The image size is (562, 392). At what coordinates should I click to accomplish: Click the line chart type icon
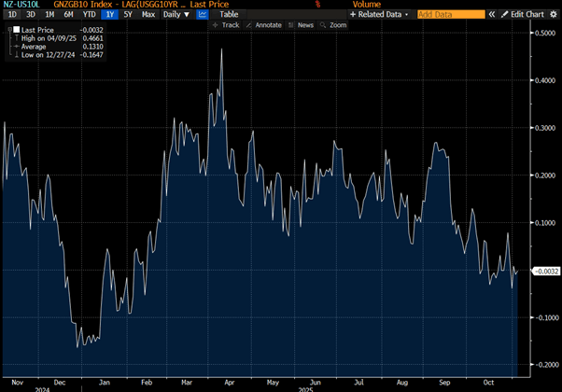coord(202,15)
